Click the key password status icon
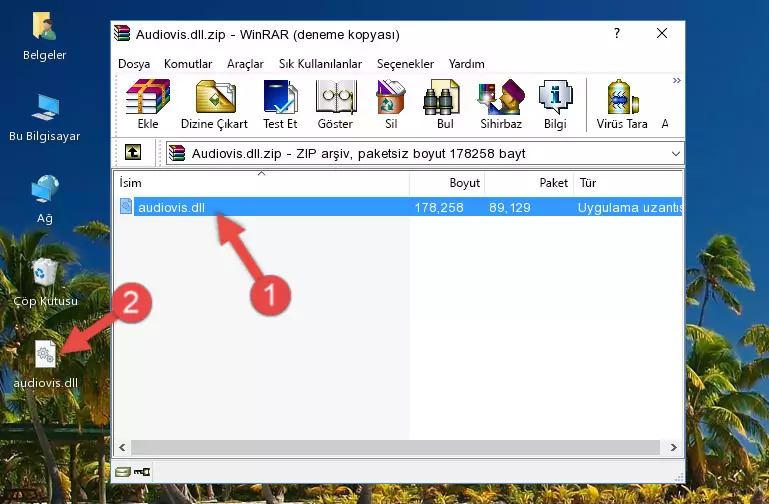769x504 pixels. coord(142,472)
